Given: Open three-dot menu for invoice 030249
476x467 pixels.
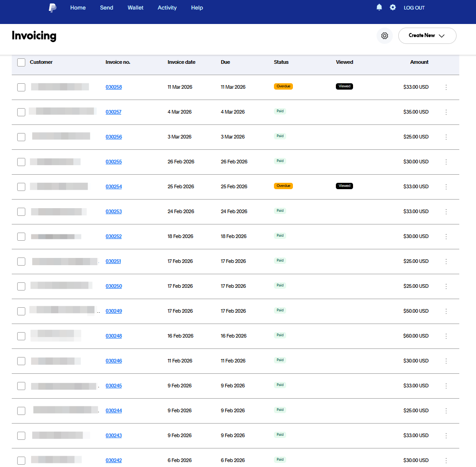Looking at the screenshot, I should (x=446, y=311).
